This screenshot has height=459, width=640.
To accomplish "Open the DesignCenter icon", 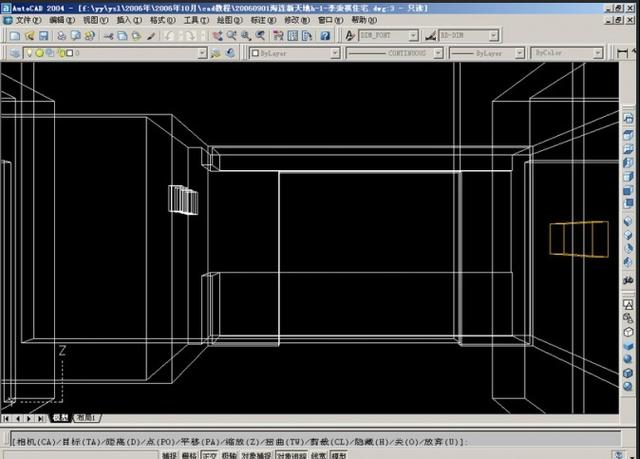I will [293, 36].
